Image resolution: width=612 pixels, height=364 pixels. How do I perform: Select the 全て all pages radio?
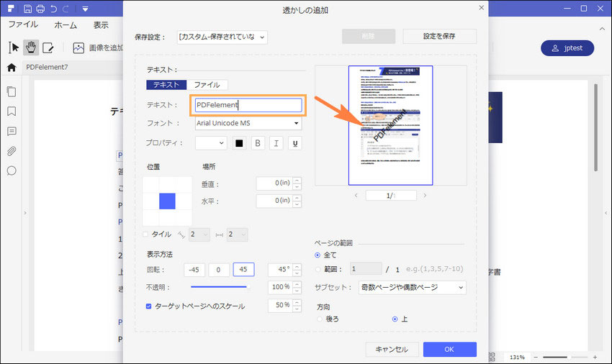point(318,255)
